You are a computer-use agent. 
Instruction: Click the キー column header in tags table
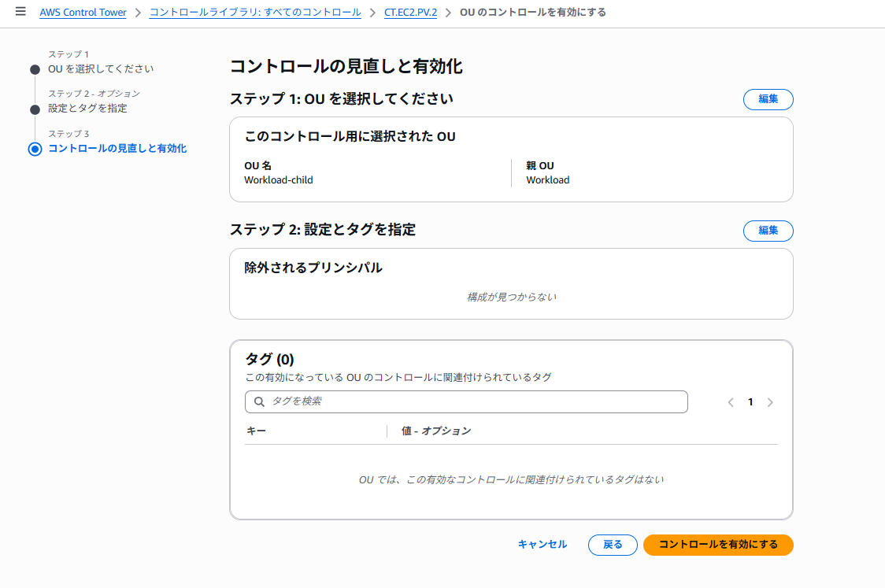[256, 431]
